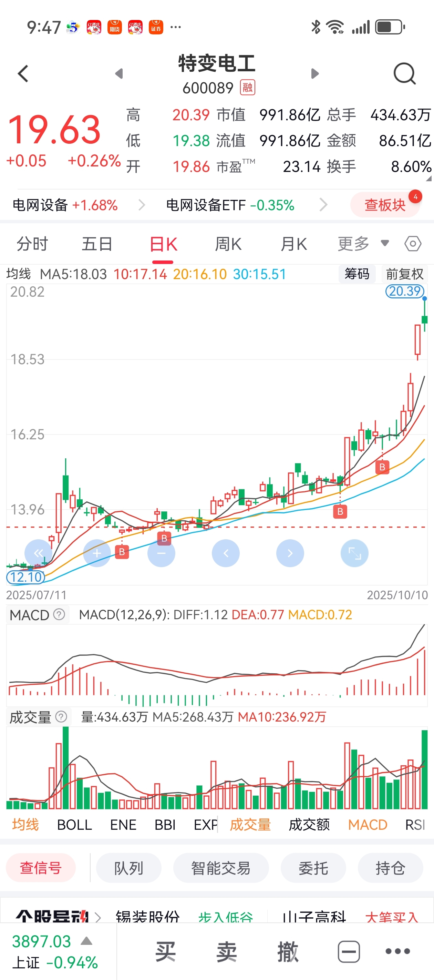Viewport: 434px width, 980px height.
Task: Expand 更多 chart period dropdown
Action: point(363,244)
